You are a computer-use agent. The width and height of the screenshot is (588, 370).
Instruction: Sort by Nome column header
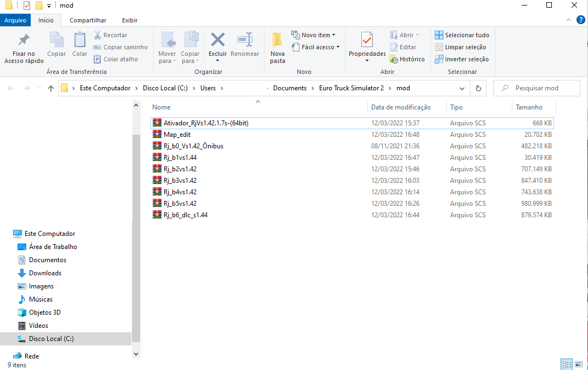coord(162,107)
